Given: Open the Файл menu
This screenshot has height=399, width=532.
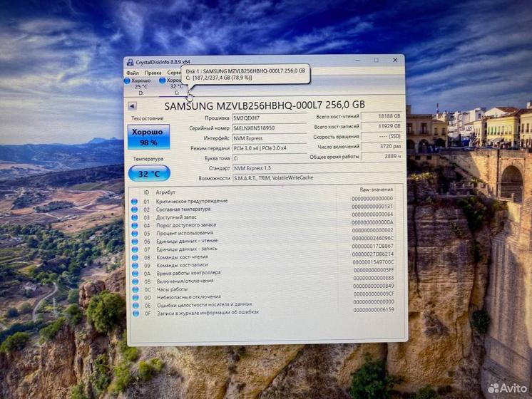Looking at the screenshot, I should click(x=133, y=73).
